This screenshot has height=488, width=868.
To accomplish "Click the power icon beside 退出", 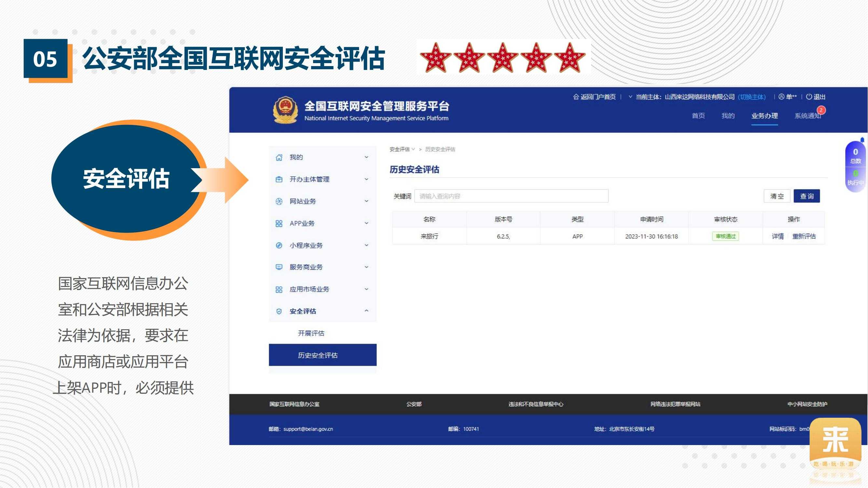I will click(x=809, y=97).
